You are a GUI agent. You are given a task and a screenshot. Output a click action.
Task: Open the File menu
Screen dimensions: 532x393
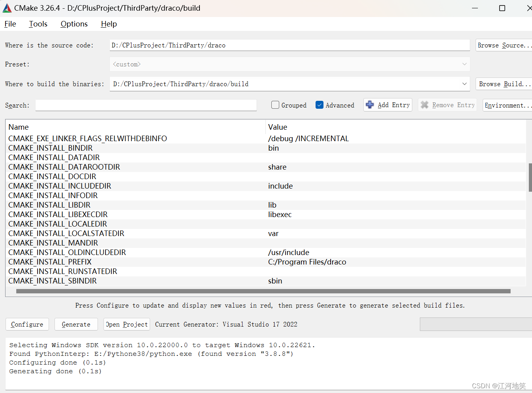pos(10,24)
